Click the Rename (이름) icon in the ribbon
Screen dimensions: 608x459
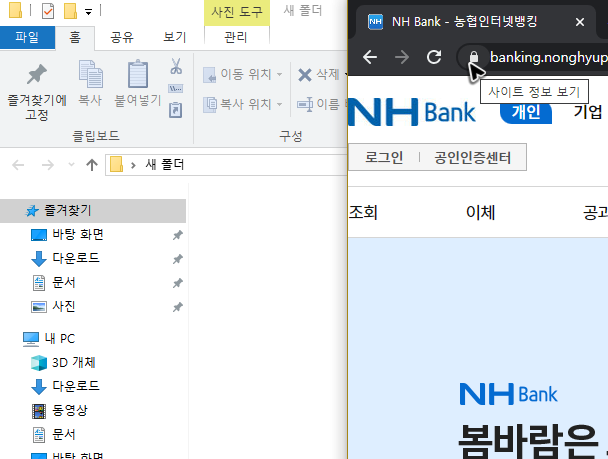point(305,104)
